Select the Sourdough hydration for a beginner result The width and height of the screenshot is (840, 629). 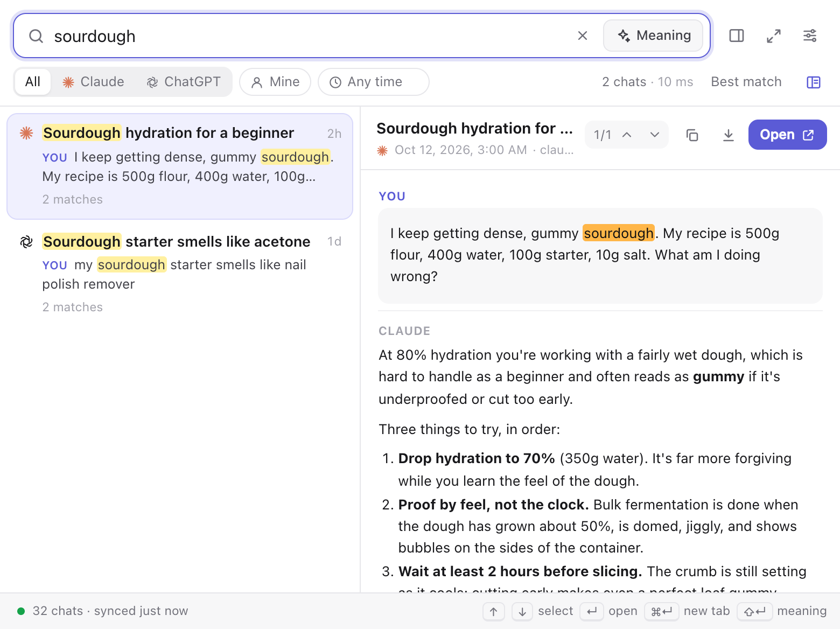(180, 166)
